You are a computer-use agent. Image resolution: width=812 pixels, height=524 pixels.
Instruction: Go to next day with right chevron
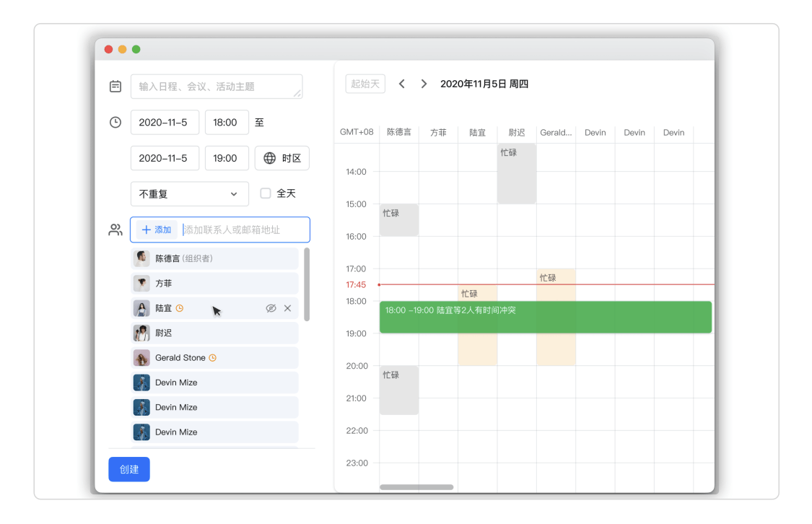(424, 84)
